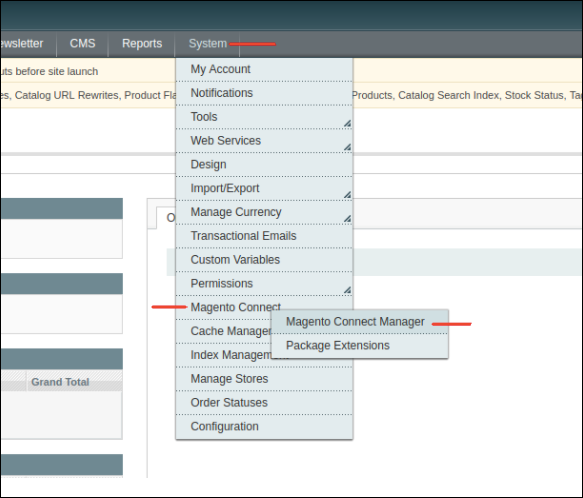The height and width of the screenshot is (498, 583).
Task: Expand the Tools submenu arrow
Action: pyautogui.click(x=347, y=123)
